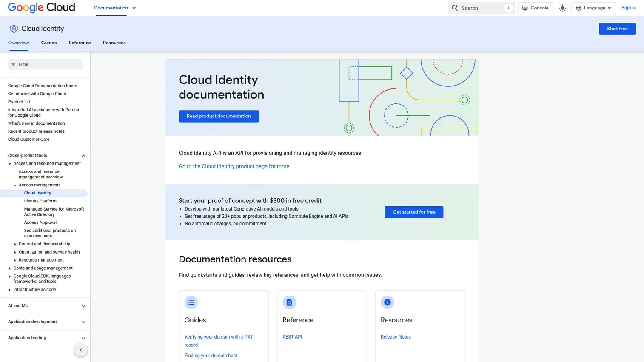Image resolution: width=644 pixels, height=362 pixels.
Task: Expand Google Cloud SDK, languages, frameworks node
Action: [10, 276]
